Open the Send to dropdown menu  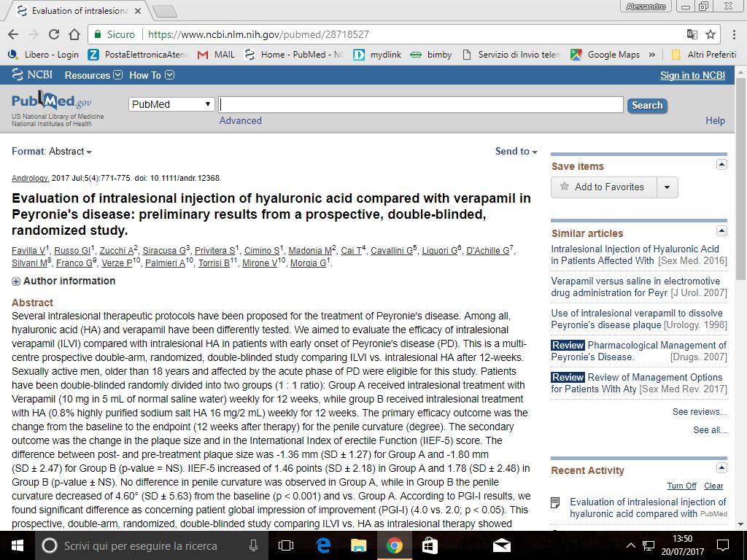point(516,152)
